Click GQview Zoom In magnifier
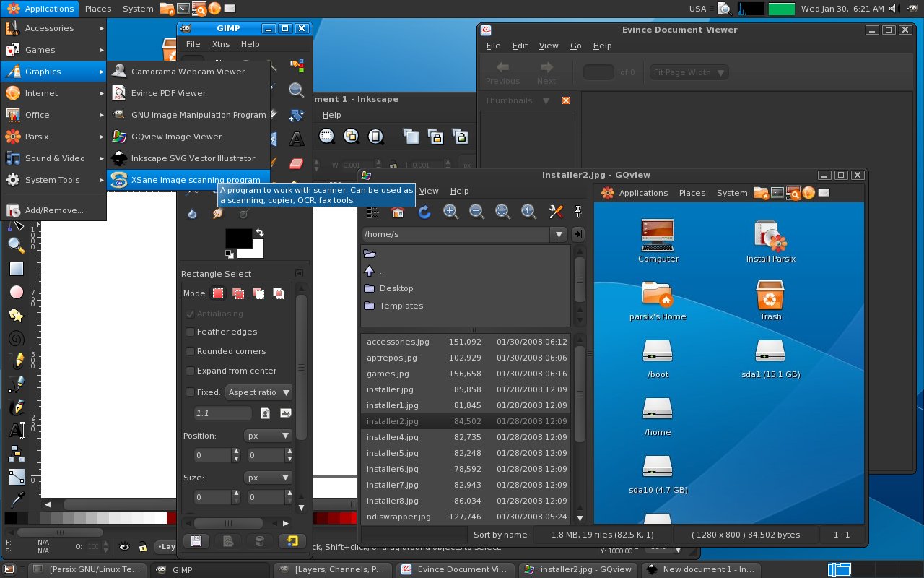Image resolution: width=924 pixels, height=578 pixels. click(450, 212)
